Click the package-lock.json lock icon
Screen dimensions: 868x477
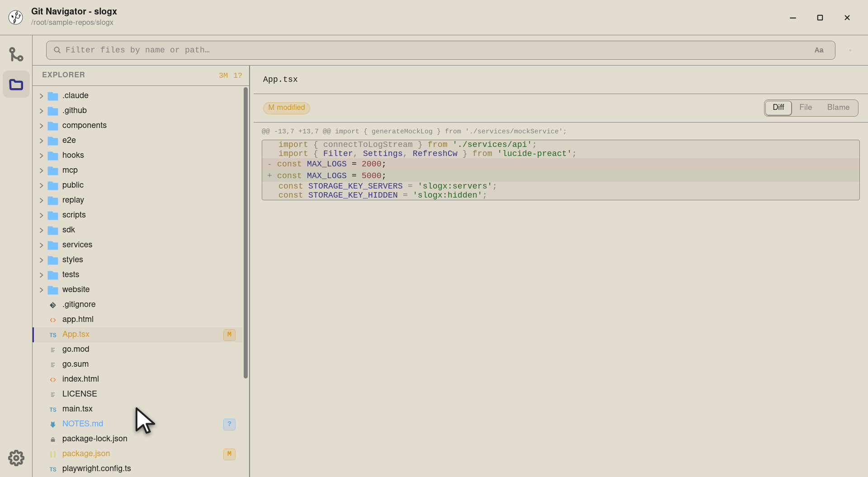(x=53, y=439)
